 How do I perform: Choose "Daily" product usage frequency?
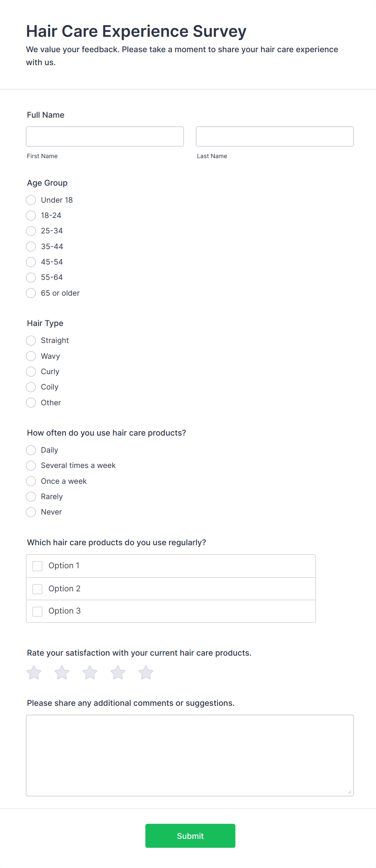click(x=31, y=450)
